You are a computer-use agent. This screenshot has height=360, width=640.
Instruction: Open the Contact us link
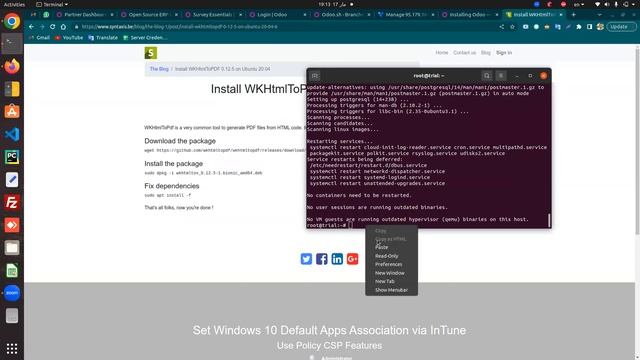tap(464, 53)
